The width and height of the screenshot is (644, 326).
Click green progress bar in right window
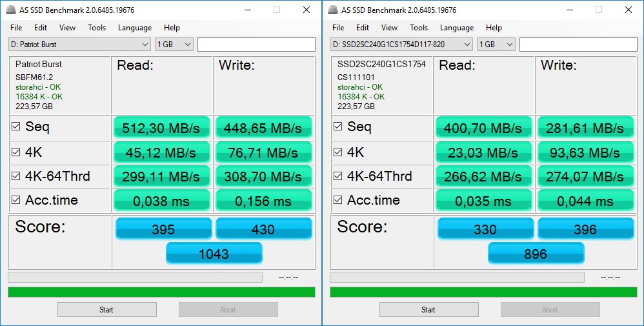[483, 292]
